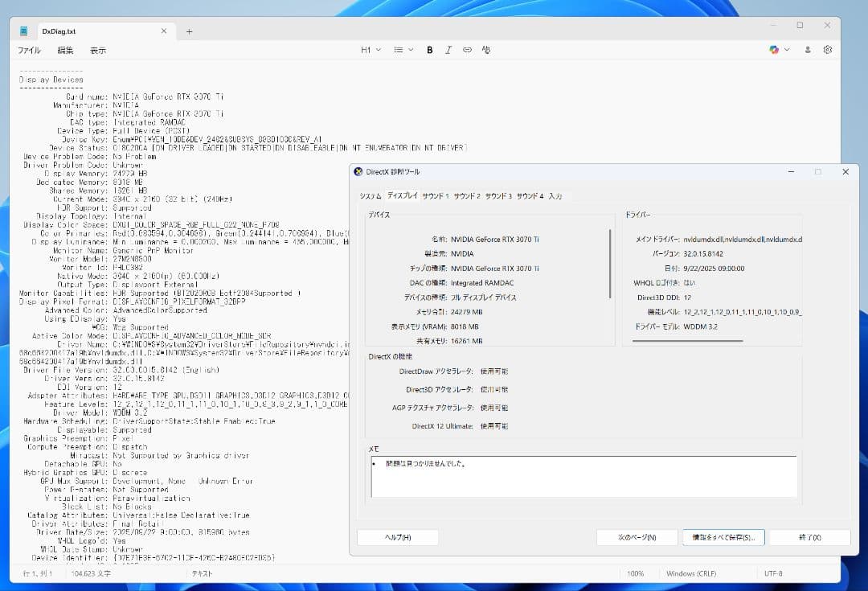
Task: Click the DirectX 12 Ultimate 使用可能 row
Action: tap(460, 426)
